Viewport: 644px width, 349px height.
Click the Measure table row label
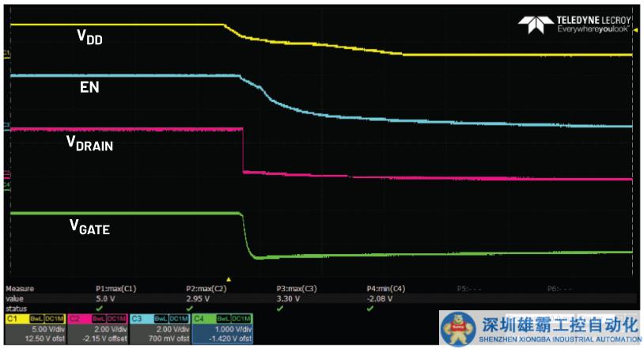(x=20, y=290)
